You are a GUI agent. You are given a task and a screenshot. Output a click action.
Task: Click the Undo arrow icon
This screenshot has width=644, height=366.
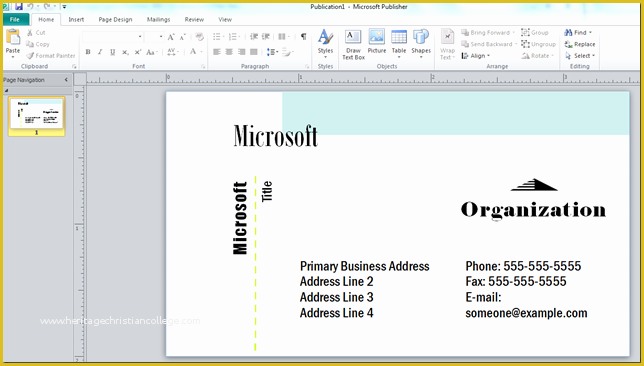tap(31, 7)
